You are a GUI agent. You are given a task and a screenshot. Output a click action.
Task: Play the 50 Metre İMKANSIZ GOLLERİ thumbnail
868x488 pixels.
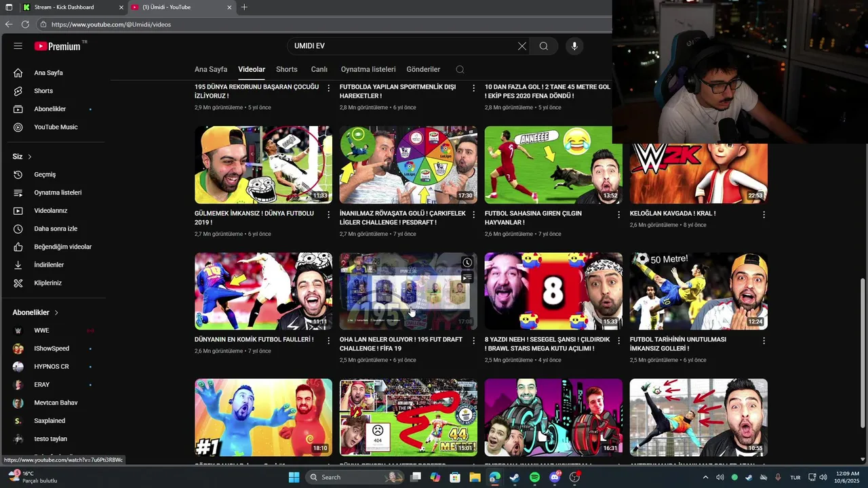(x=698, y=291)
